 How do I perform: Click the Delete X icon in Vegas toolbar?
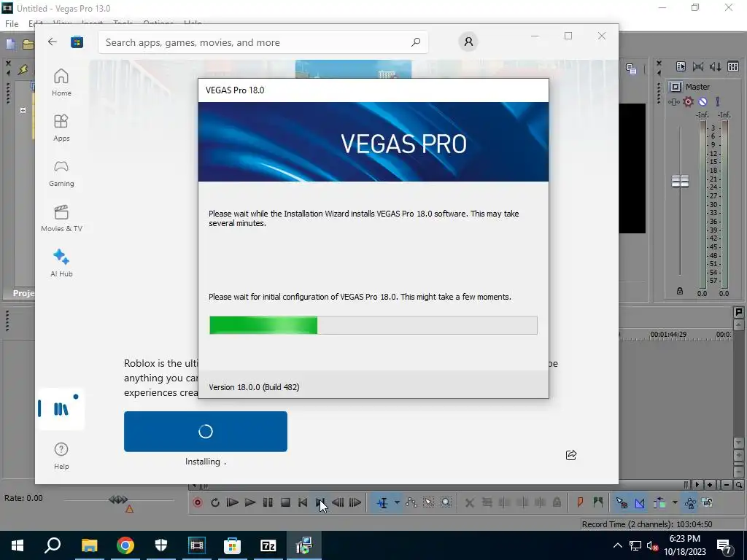coord(469,502)
